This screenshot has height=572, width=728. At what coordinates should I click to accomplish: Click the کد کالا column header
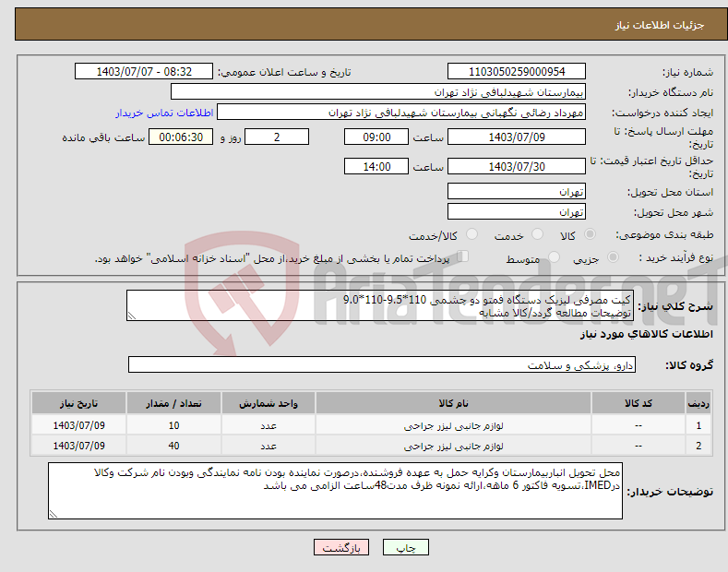coord(638,403)
